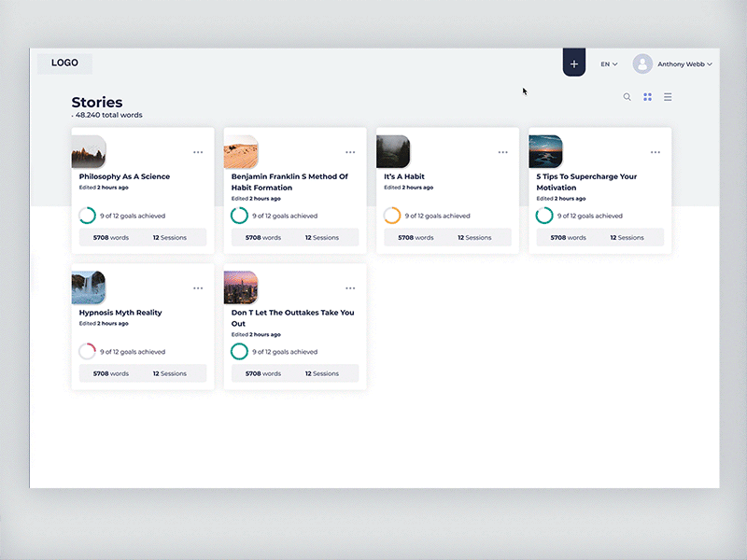Image resolution: width=747 pixels, height=560 pixels.
Task: Open options menu on Hypnosis Myth Reality card
Action: click(198, 287)
